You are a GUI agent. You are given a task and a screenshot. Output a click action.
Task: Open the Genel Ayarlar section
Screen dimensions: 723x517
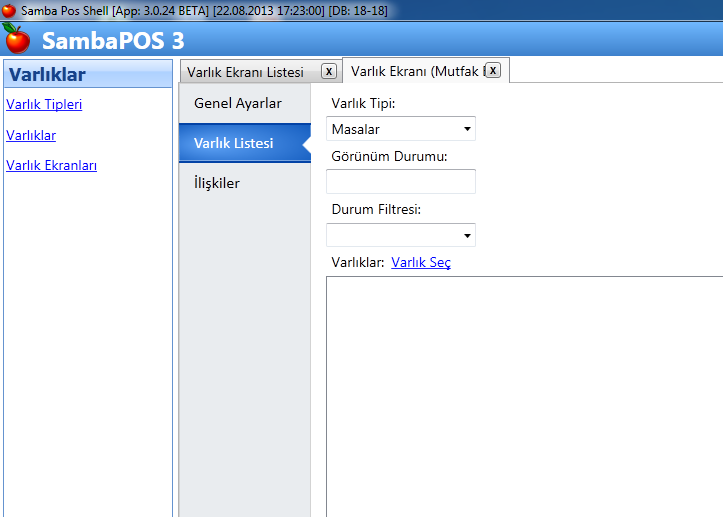click(x=237, y=103)
